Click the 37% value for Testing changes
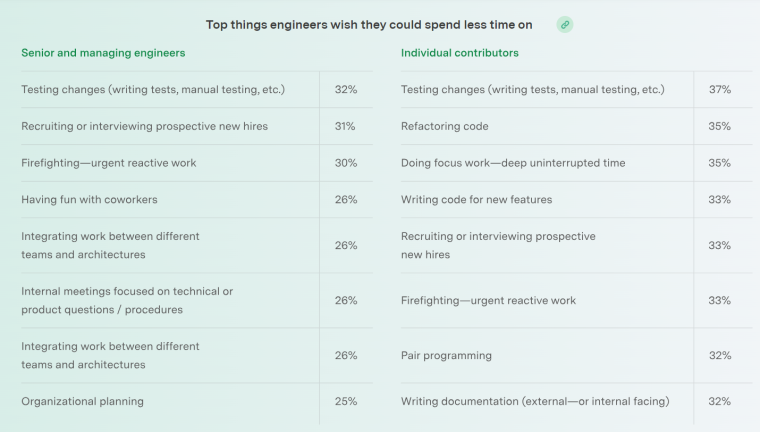The width and height of the screenshot is (760, 432). coord(720,89)
